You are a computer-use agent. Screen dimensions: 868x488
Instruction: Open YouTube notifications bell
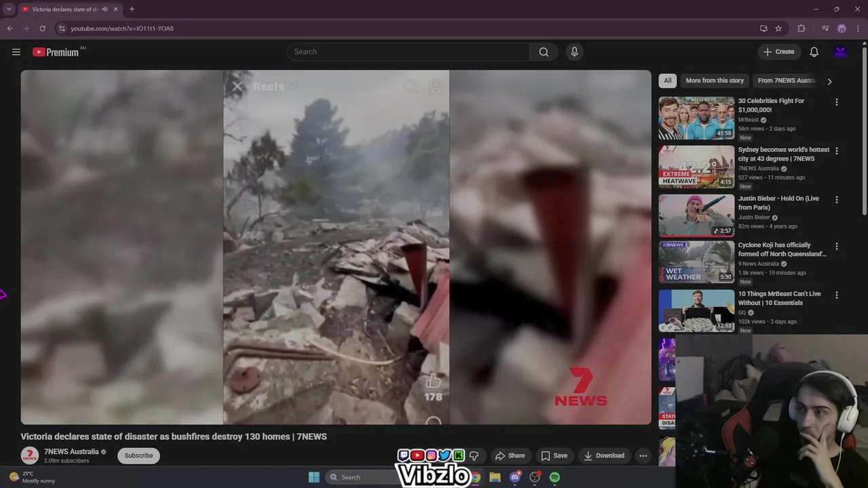point(814,52)
